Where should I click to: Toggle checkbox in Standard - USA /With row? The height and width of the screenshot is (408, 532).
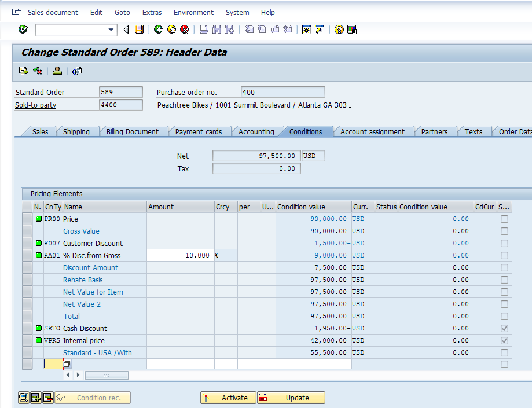(x=505, y=352)
